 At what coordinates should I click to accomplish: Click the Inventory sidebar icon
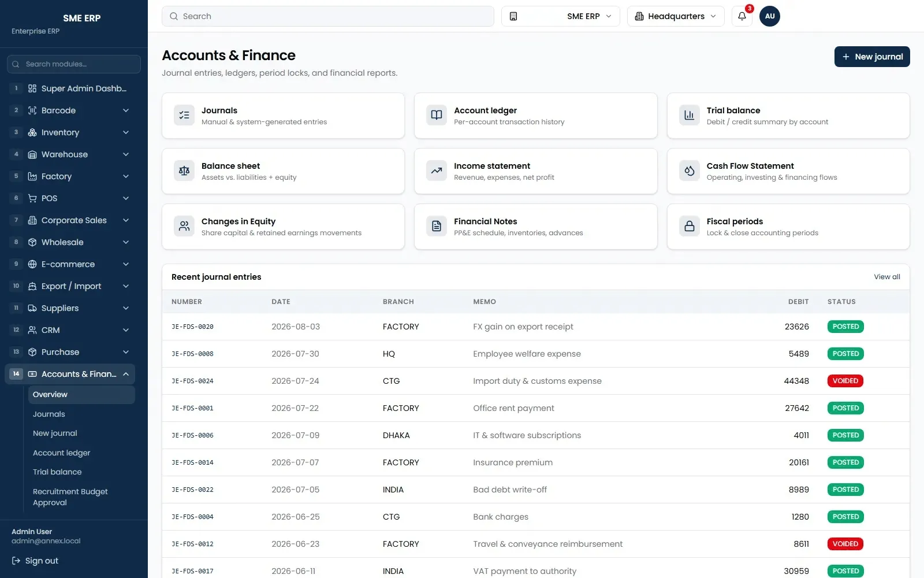pyautogui.click(x=32, y=132)
